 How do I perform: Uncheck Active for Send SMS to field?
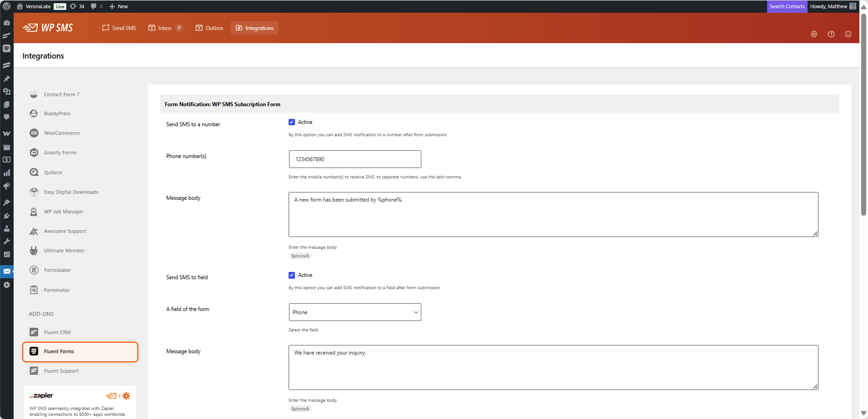292,275
